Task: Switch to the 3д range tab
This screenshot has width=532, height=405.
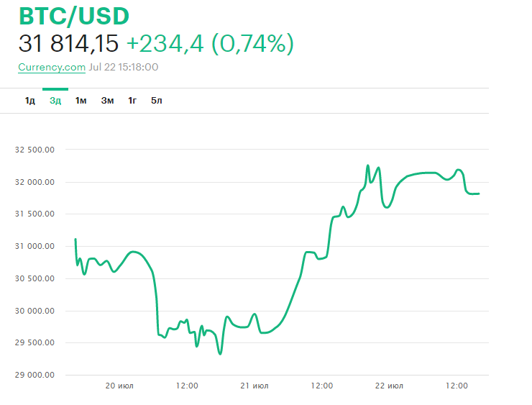Action: click(55, 100)
